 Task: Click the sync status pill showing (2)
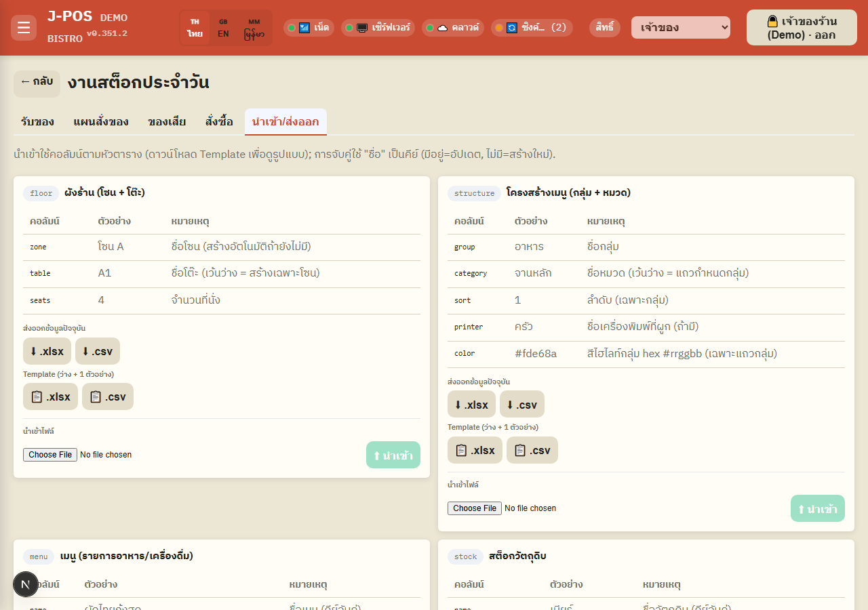(x=532, y=28)
